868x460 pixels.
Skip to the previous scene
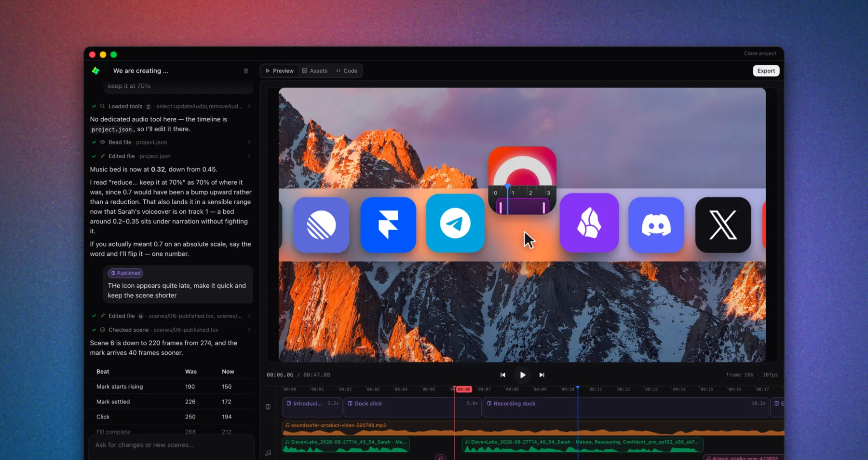[503, 375]
